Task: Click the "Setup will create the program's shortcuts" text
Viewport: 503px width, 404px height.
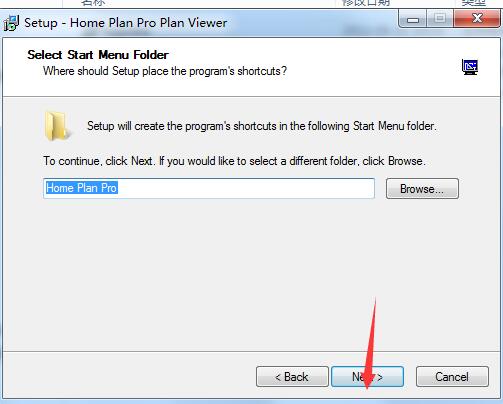Action: pos(262,126)
